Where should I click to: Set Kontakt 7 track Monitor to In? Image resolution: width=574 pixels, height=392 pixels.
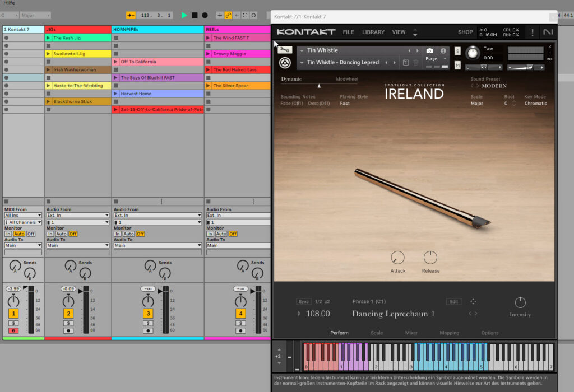pyautogui.click(x=8, y=234)
